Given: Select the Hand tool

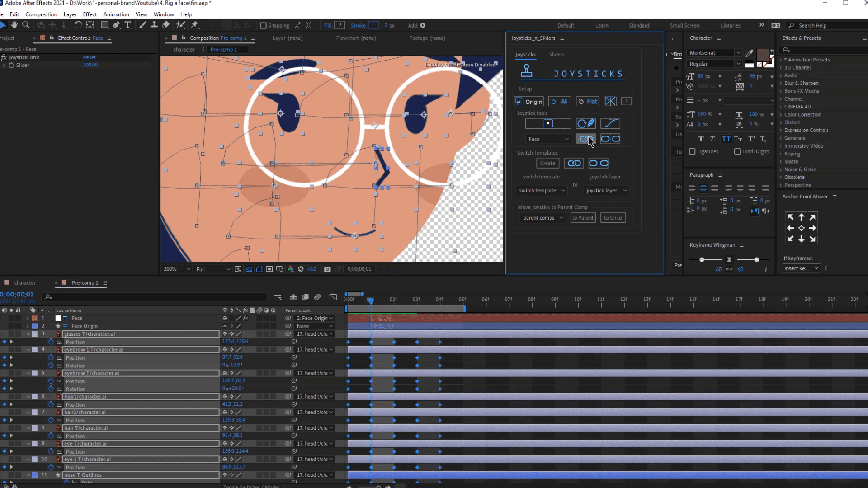Looking at the screenshot, I should tap(14, 25).
